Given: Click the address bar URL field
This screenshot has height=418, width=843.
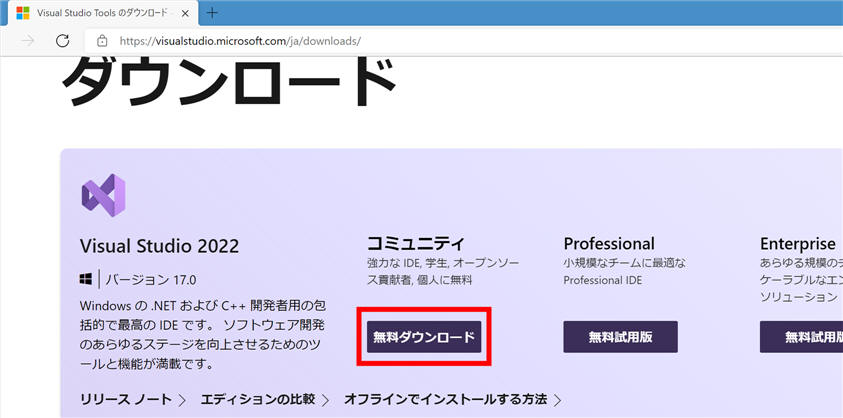Looking at the screenshot, I should (x=463, y=41).
